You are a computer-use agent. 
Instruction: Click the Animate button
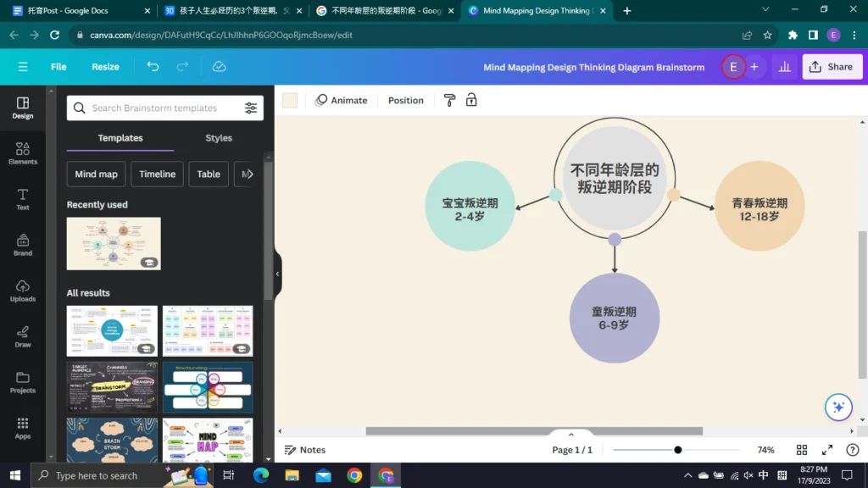click(x=342, y=100)
